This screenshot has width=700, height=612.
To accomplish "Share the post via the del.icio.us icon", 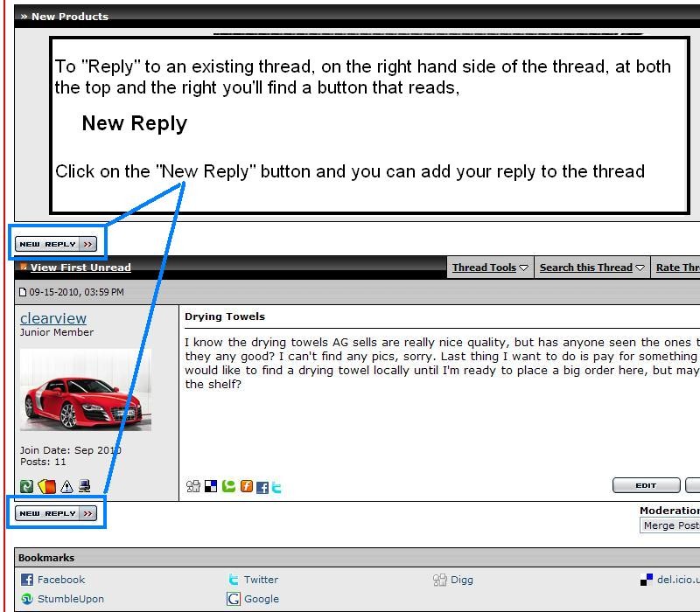I will point(211,486).
